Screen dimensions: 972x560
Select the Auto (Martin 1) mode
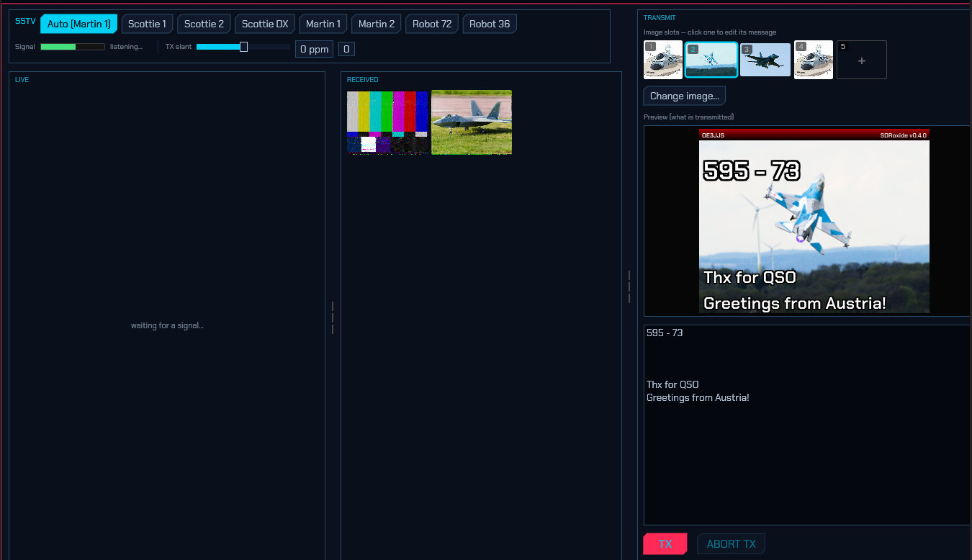click(x=78, y=24)
